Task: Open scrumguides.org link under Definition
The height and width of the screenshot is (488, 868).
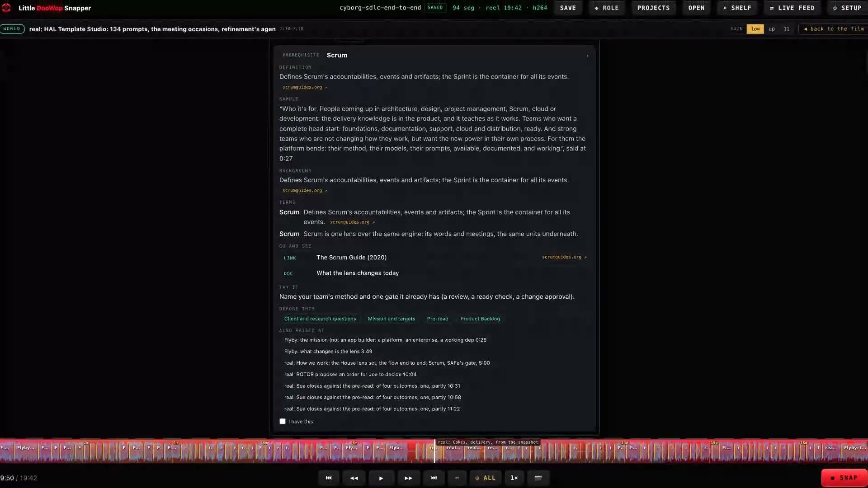Action: coord(305,87)
